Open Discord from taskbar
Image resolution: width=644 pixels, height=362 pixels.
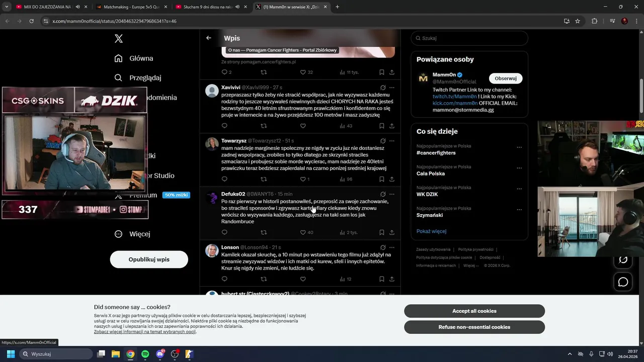point(160,354)
